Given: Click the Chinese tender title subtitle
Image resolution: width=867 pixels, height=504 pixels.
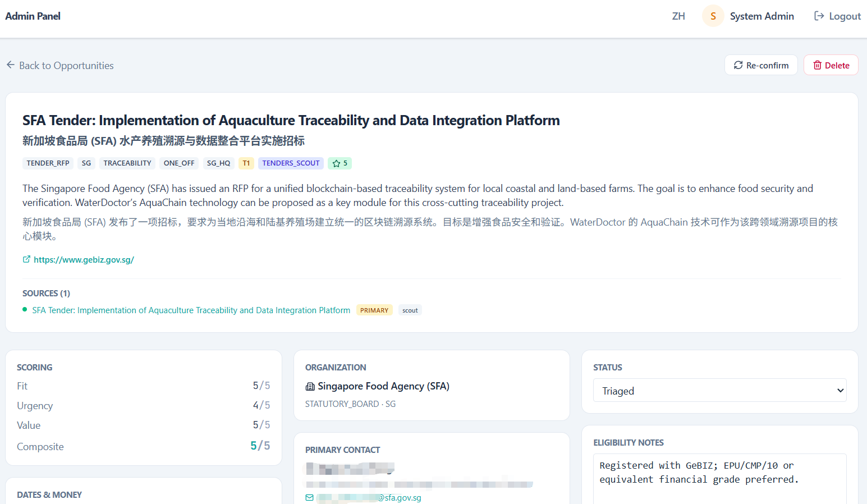Looking at the screenshot, I should (163, 141).
